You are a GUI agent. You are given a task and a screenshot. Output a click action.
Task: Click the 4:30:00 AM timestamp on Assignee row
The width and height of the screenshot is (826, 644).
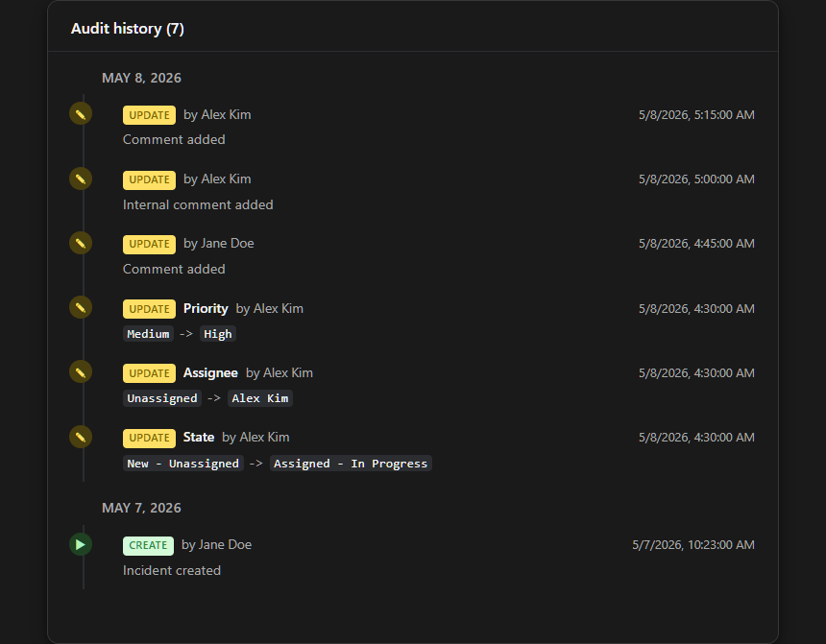(696, 372)
